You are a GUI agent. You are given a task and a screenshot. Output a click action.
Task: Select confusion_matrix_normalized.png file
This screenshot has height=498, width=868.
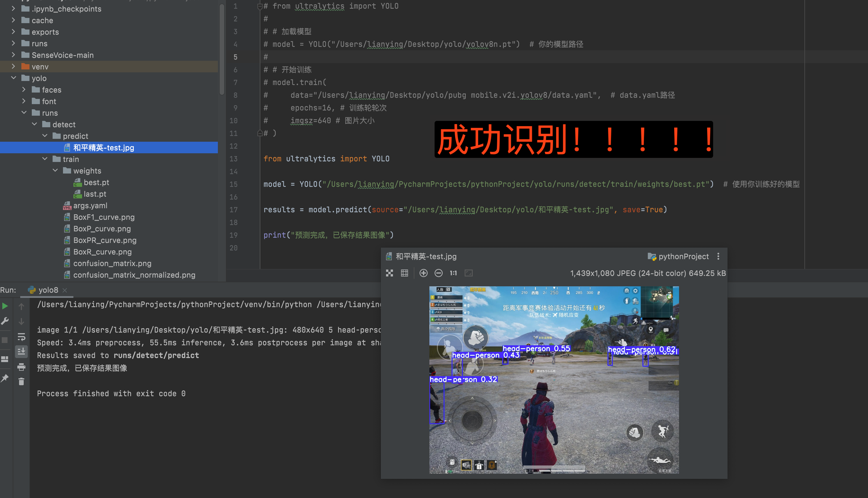(134, 275)
